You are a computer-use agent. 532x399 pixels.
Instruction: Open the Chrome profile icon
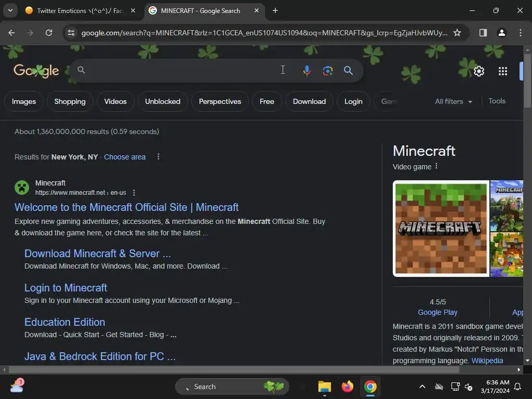501,33
